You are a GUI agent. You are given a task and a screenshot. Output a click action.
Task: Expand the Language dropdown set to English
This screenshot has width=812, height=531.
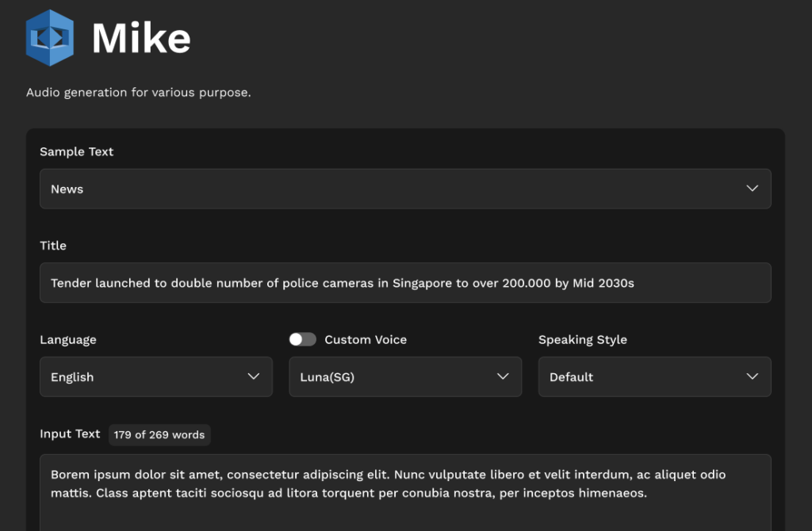(143, 376)
